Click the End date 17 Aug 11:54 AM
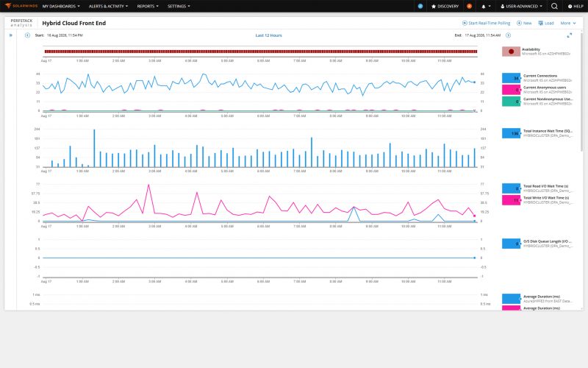 (x=482, y=35)
